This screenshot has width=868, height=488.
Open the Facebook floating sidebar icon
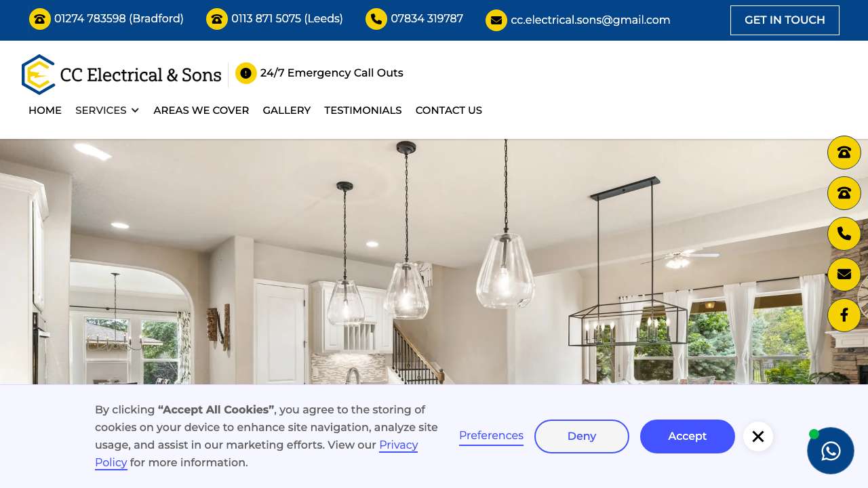[x=844, y=315]
